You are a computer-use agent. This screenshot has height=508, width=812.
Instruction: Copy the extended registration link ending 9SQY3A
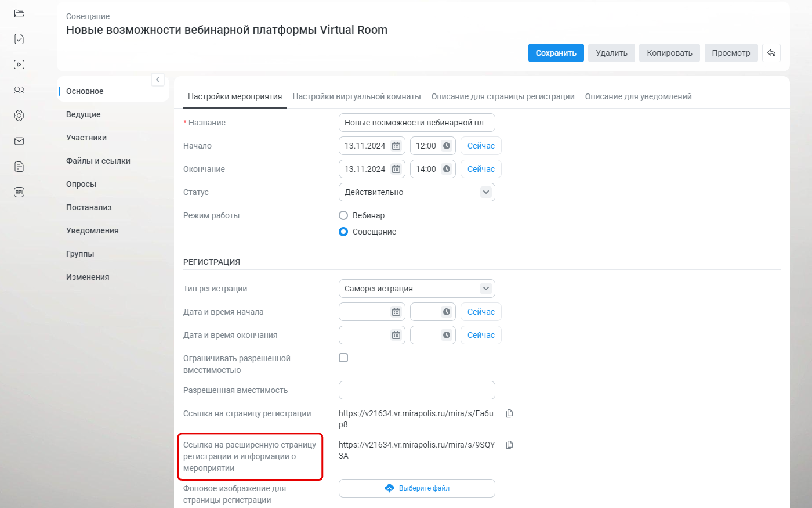pyautogui.click(x=509, y=445)
